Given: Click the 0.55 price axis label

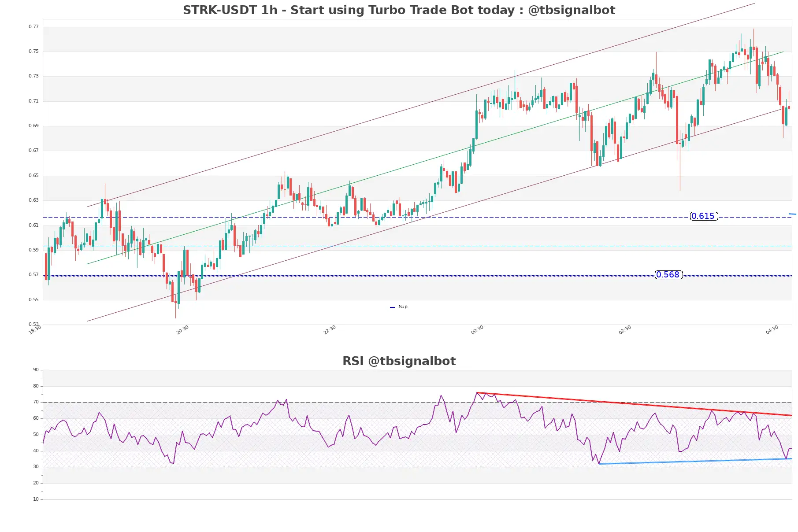Looking at the screenshot, I should (33, 300).
